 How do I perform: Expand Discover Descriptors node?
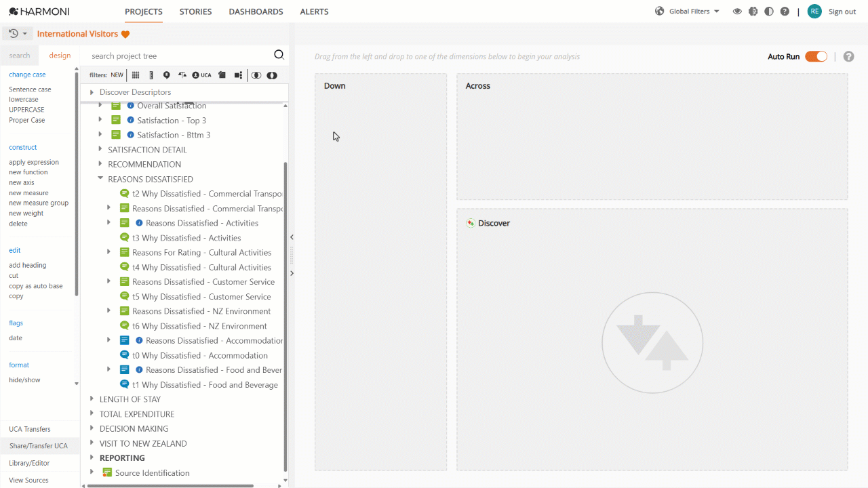[92, 92]
